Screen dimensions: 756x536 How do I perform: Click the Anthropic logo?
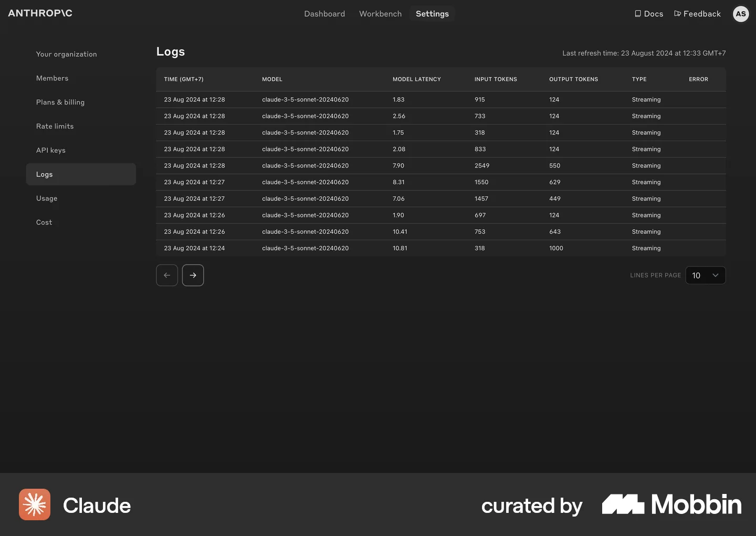[x=40, y=13]
